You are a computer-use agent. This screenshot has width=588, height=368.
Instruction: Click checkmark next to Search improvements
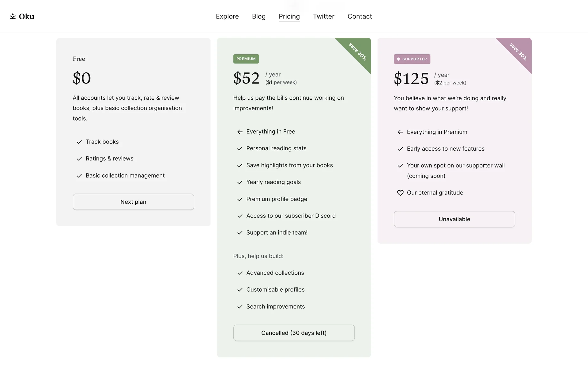(x=240, y=307)
